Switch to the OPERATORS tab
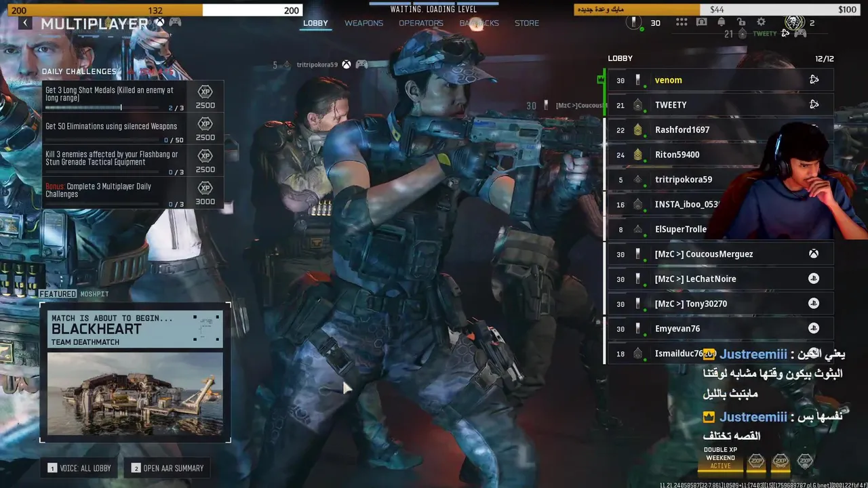Image resolution: width=868 pixels, height=488 pixels. pyautogui.click(x=420, y=23)
